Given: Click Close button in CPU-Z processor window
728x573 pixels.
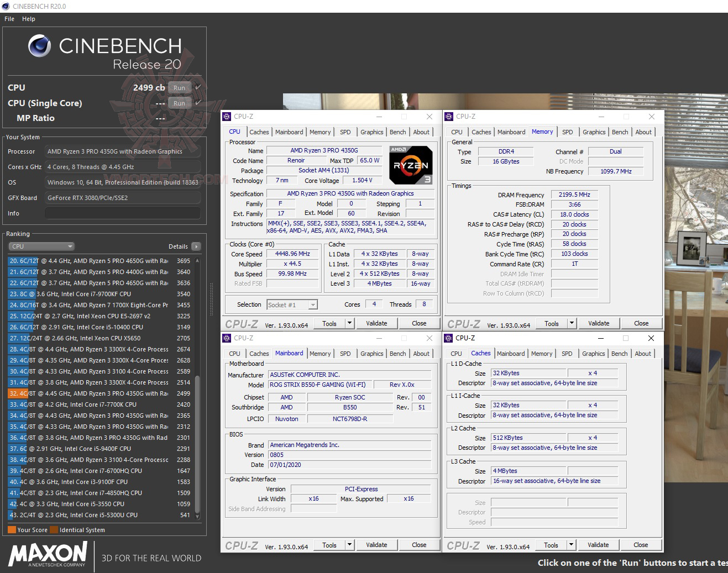Looking at the screenshot, I should coord(419,323).
